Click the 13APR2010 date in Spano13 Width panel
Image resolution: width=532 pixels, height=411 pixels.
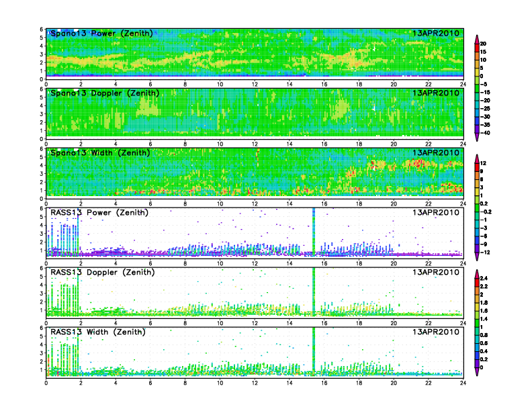(436, 152)
